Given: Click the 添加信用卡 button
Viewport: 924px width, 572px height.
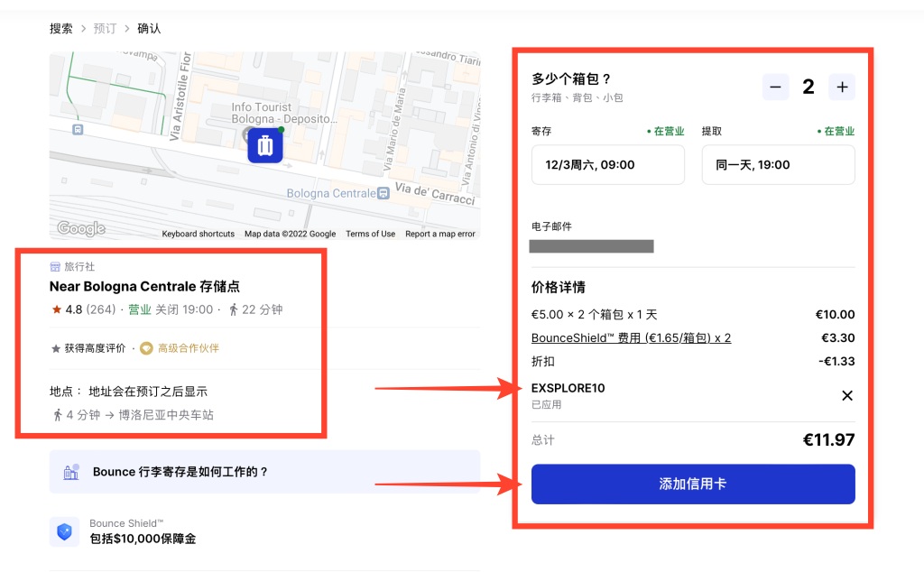Looking at the screenshot, I should pyautogui.click(x=693, y=484).
